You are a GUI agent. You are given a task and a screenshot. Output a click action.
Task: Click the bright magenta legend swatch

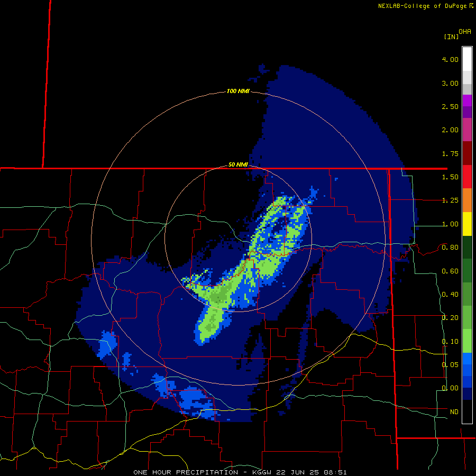pos(467,100)
